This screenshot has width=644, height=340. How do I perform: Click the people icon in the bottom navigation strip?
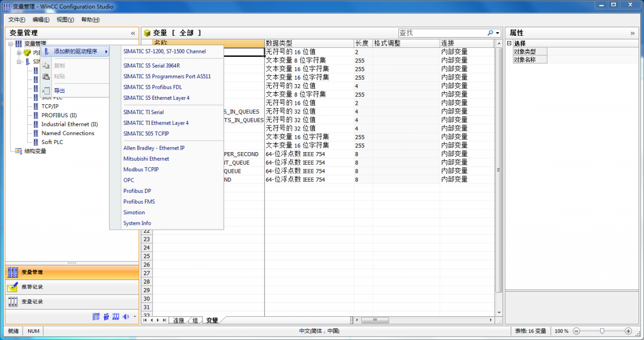tap(106, 317)
